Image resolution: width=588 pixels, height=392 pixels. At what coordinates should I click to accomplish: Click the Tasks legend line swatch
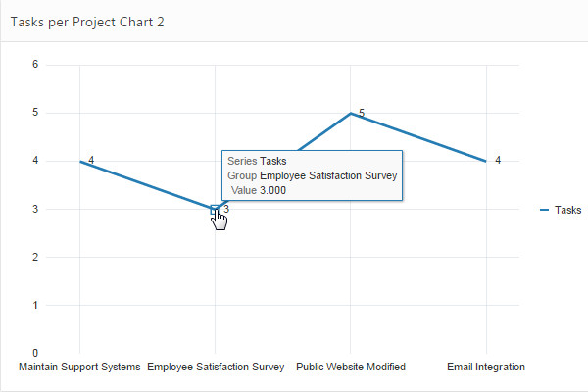(544, 210)
